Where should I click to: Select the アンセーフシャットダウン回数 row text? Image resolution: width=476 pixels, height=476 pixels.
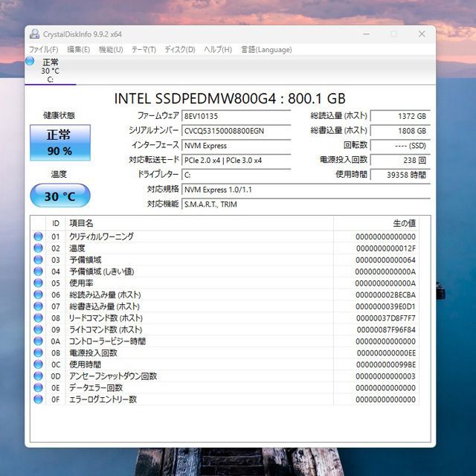tap(113, 376)
